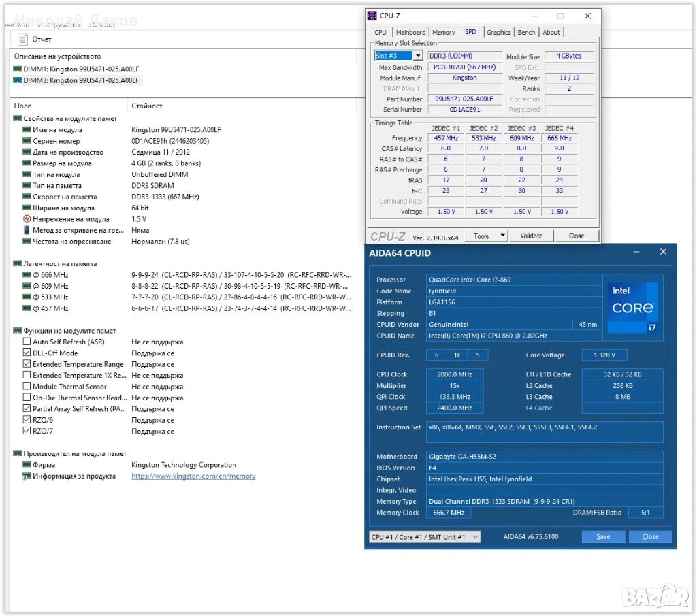Switch to the Mainboard tab in CPU-Z
The width and height of the screenshot is (697, 616).
coord(410,32)
